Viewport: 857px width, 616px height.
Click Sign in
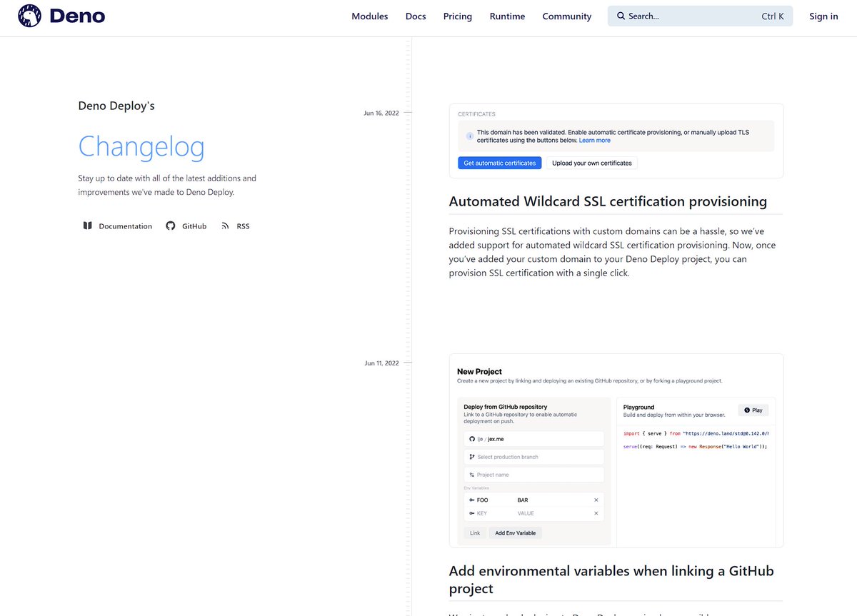tap(823, 16)
